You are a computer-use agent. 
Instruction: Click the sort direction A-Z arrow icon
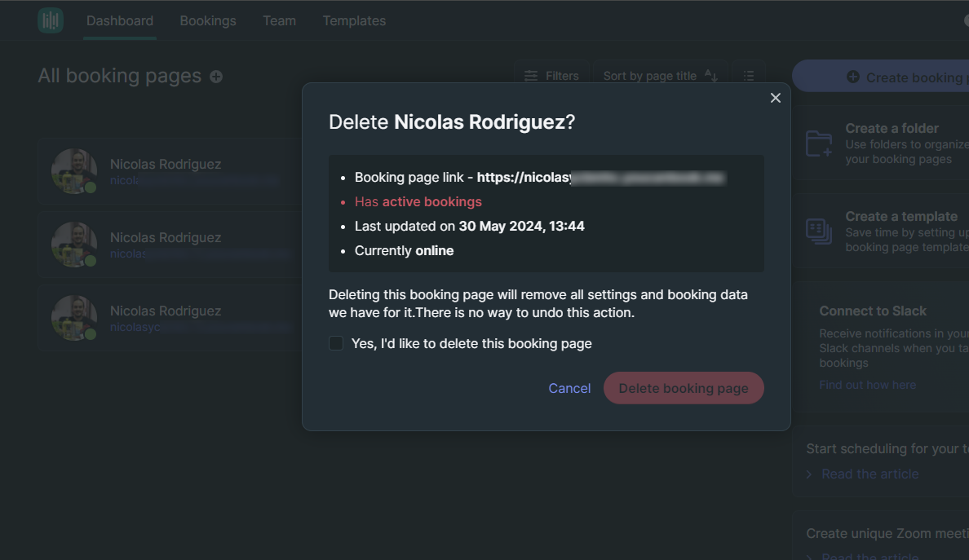point(710,76)
